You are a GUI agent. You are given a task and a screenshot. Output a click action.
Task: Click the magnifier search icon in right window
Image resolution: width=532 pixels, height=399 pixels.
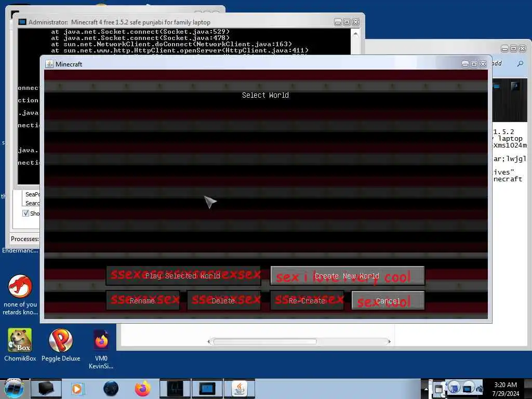(520, 63)
